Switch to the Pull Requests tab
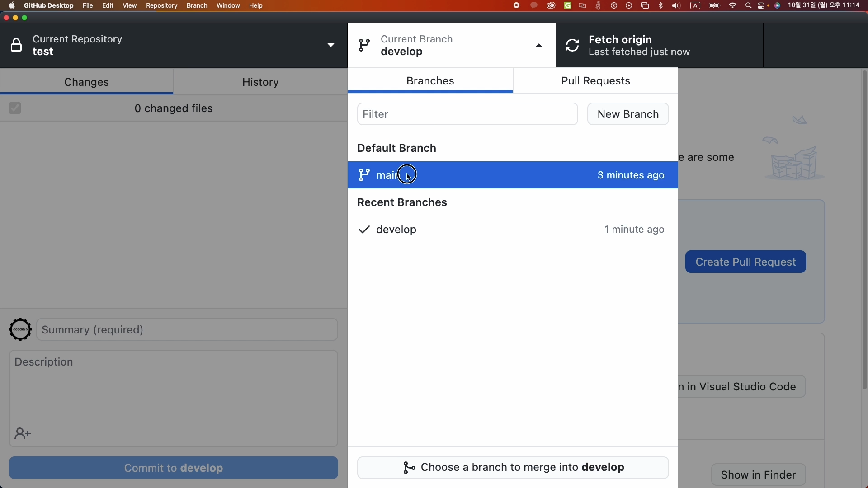This screenshot has width=868, height=488. click(595, 81)
